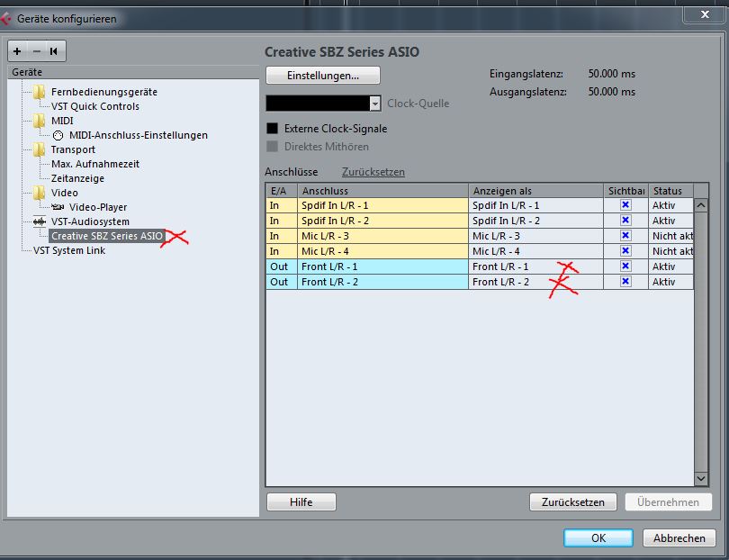Confirm with the OK button

(x=598, y=537)
